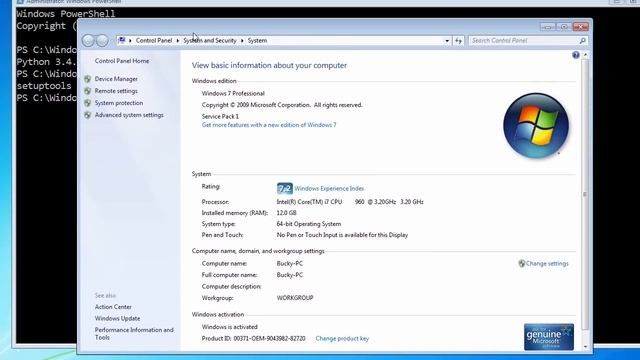Click the scrollbar down arrow

[585, 347]
